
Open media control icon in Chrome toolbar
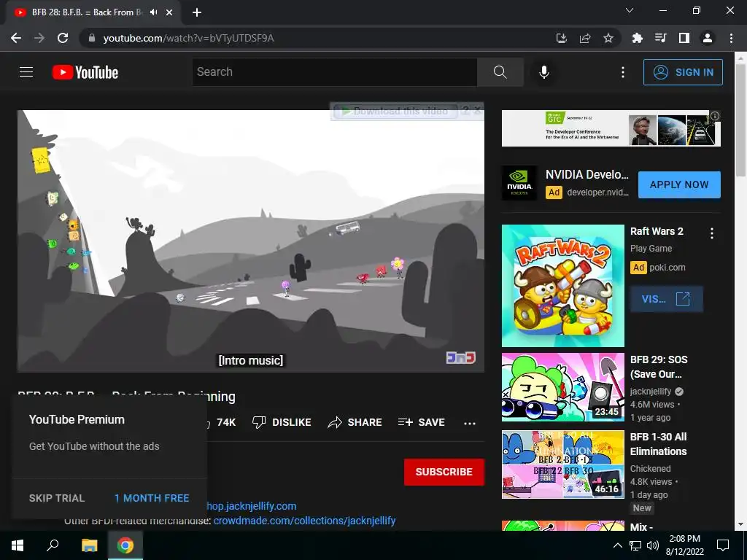tap(660, 38)
